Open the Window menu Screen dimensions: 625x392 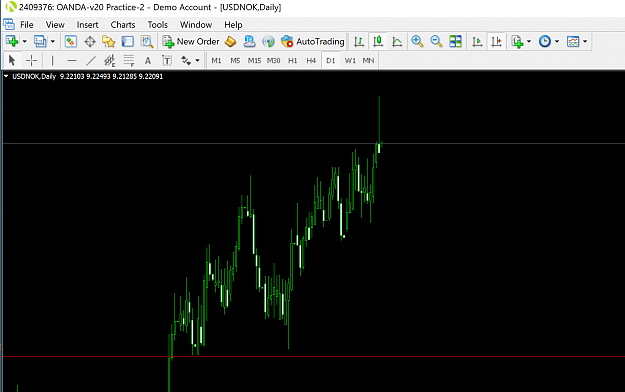point(196,25)
